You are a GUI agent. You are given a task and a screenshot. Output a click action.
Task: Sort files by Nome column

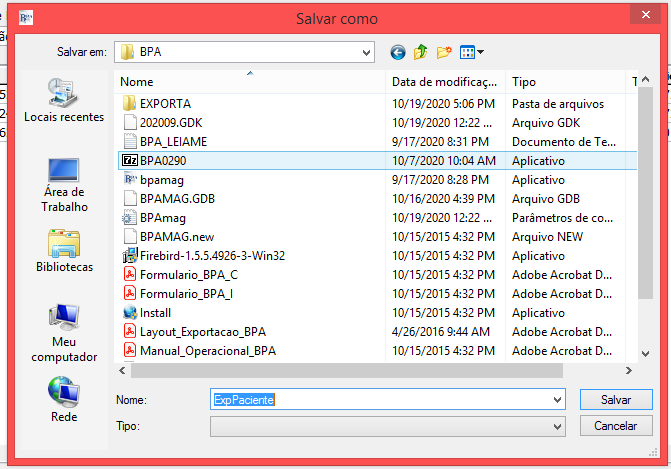point(250,82)
